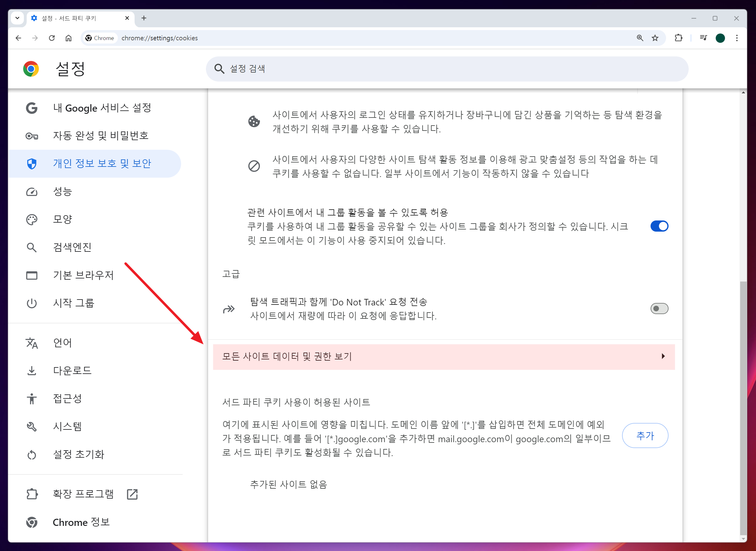Expand 모든 사이트 데이터 및 권한 보기 row
The width and height of the screenshot is (756, 551).
pos(443,357)
